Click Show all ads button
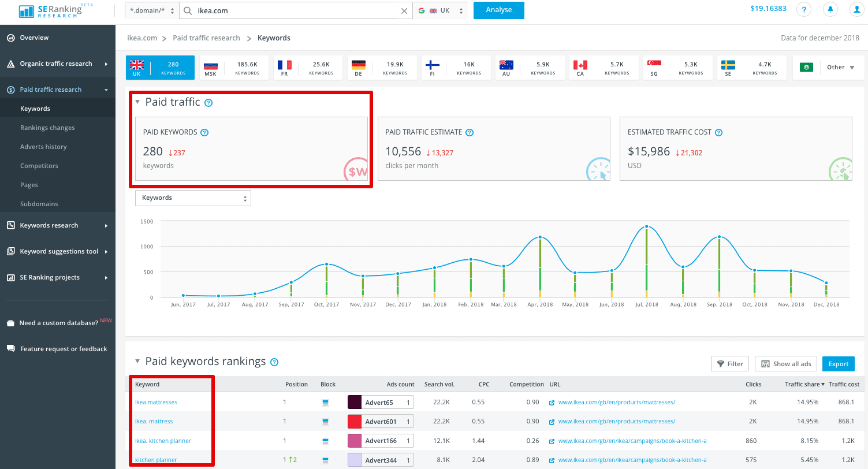Image resolution: width=868 pixels, height=469 pixels. click(786, 364)
